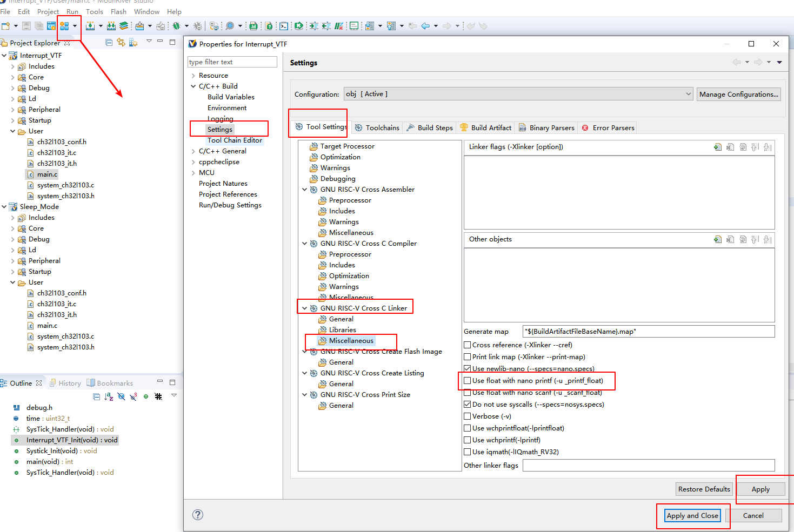Check Use float with nano scanf
The width and height of the screenshot is (794, 532).
467,392
